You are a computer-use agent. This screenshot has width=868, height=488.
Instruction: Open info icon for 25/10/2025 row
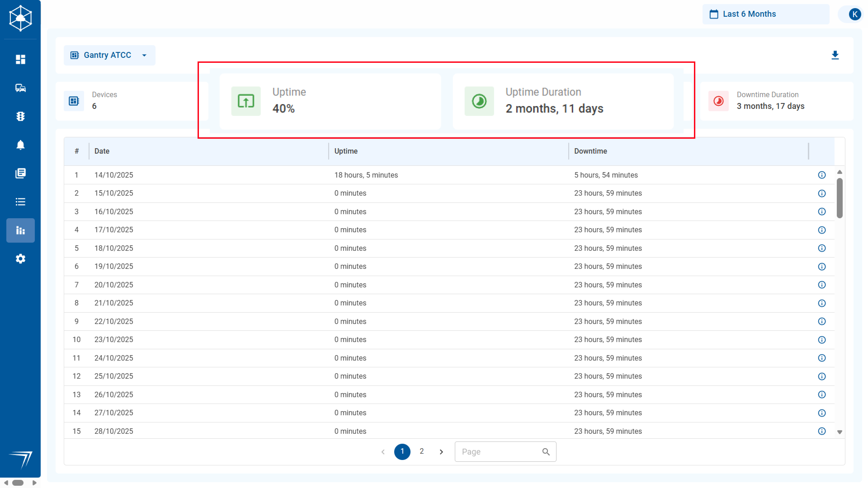pyautogui.click(x=822, y=376)
